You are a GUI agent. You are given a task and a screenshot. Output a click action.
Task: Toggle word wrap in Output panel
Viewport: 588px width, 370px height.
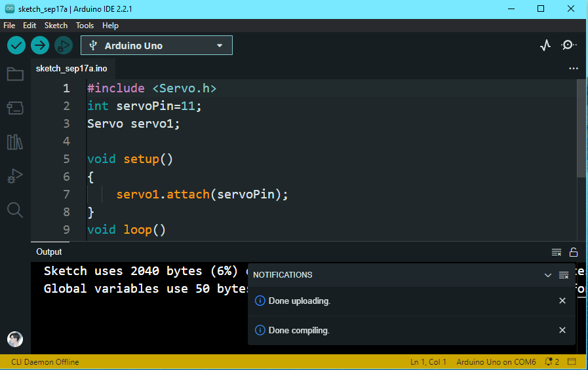click(x=557, y=252)
